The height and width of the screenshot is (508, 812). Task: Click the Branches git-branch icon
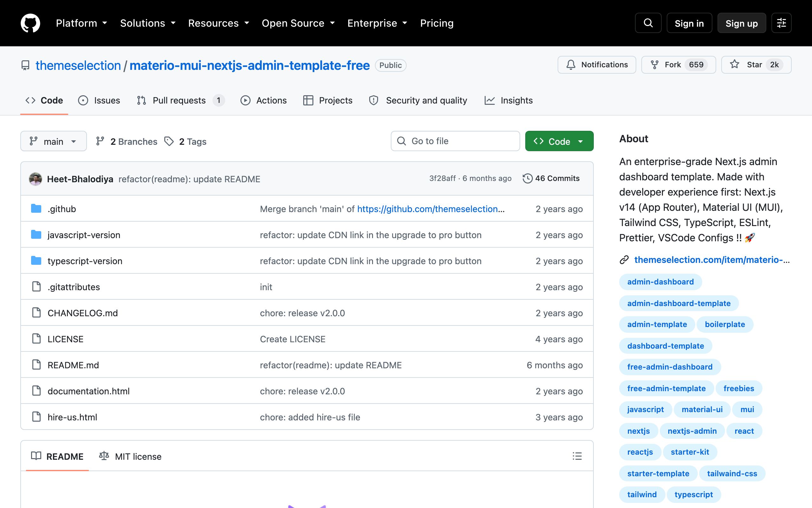100,141
